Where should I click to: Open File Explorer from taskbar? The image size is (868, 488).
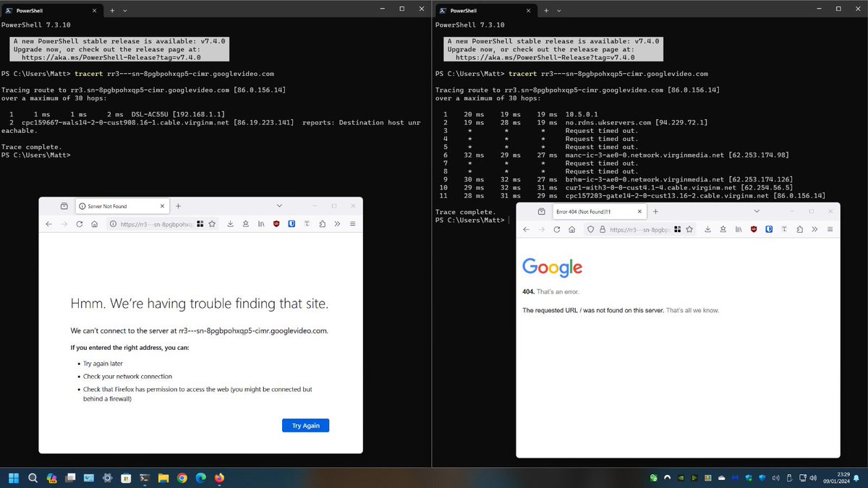click(x=163, y=478)
